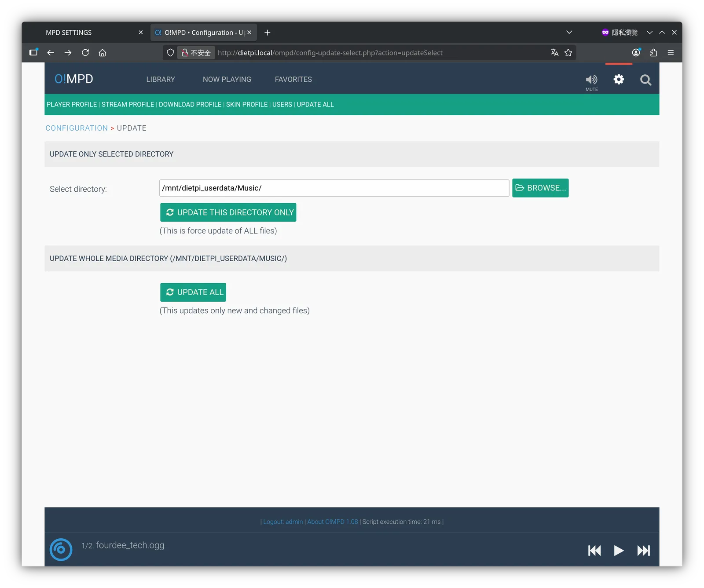This screenshot has height=588, width=704.
Task: Go forward in browser history
Action: coord(68,53)
